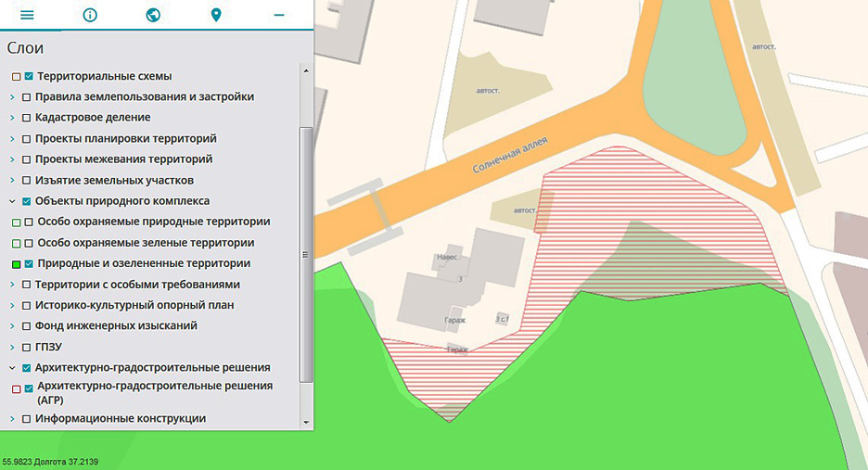Screen dimensions: 868x470
Task: Disable Природные и озелененные территории checkbox
Action: coord(30,264)
